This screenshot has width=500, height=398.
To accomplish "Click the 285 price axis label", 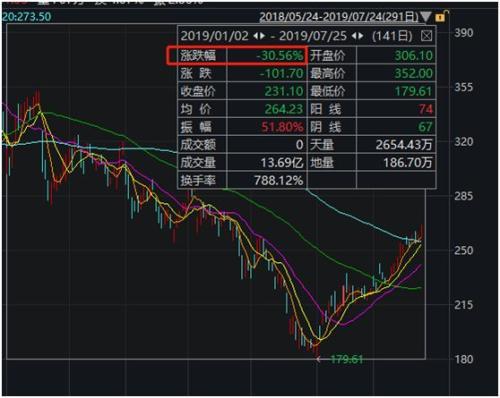I will click(x=463, y=196).
